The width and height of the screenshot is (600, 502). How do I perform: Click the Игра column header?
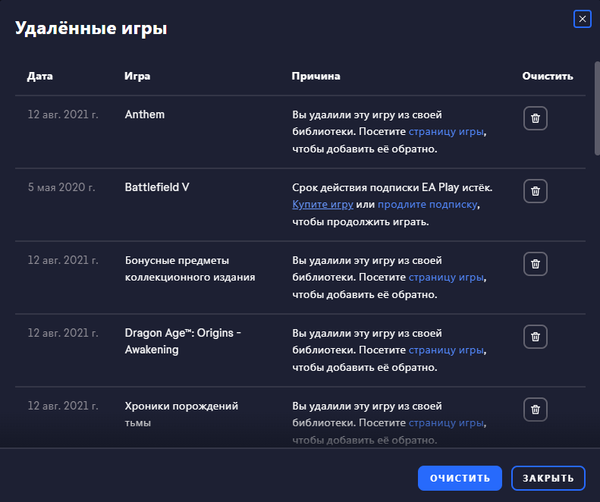(x=137, y=76)
